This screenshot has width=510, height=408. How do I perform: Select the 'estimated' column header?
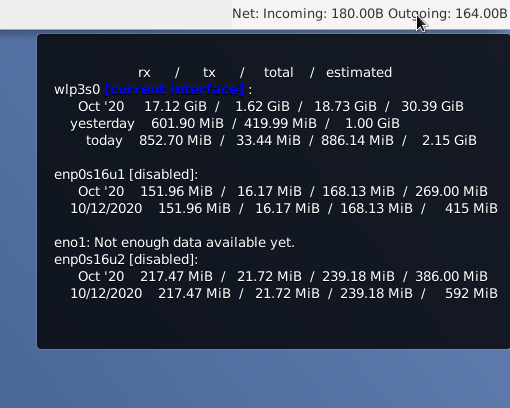coord(359,73)
